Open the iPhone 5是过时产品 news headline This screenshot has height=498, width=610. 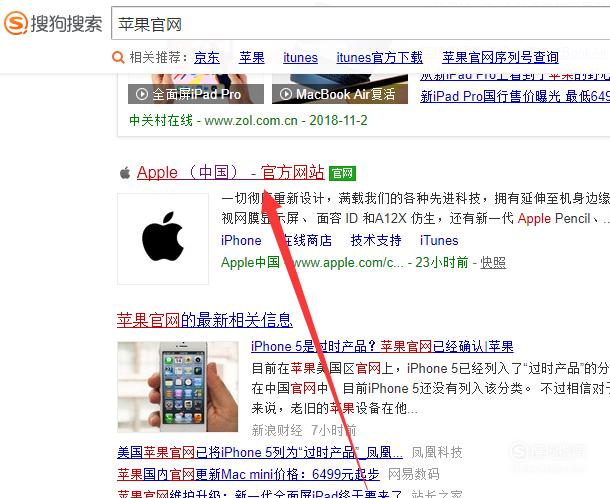pyautogui.click(x=382, y=346)
